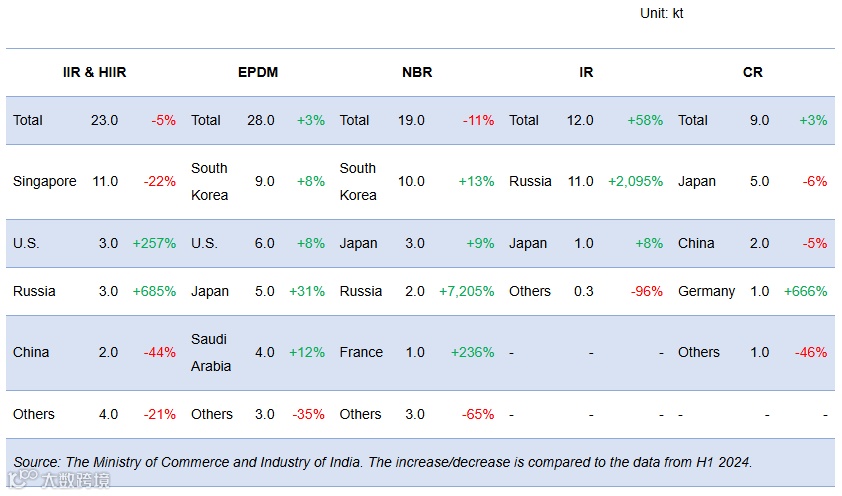This screenshot has width=842, height=496.
Task: Click the Saudi Arabia cell
Action: pos(211,352)
